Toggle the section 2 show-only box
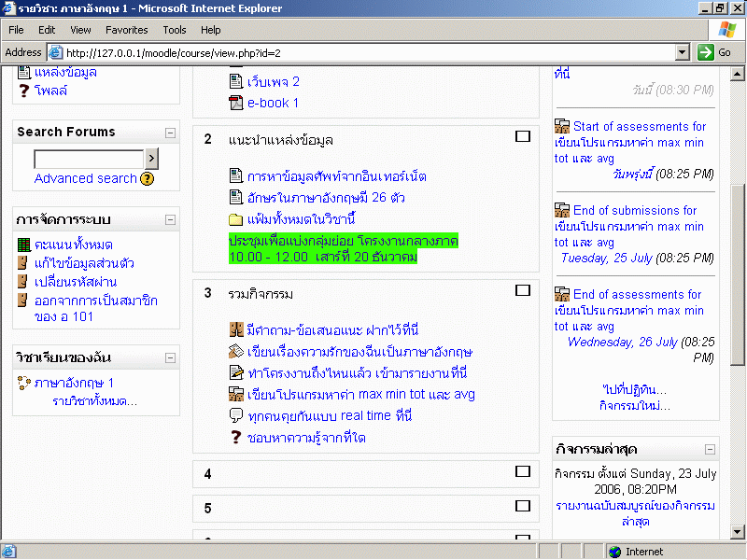The width and height of the screenshot is (747, 560). point(523,136)
